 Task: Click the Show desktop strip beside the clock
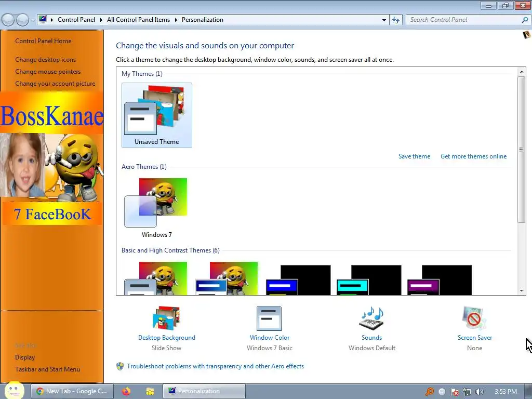click(x=528, y=391)
